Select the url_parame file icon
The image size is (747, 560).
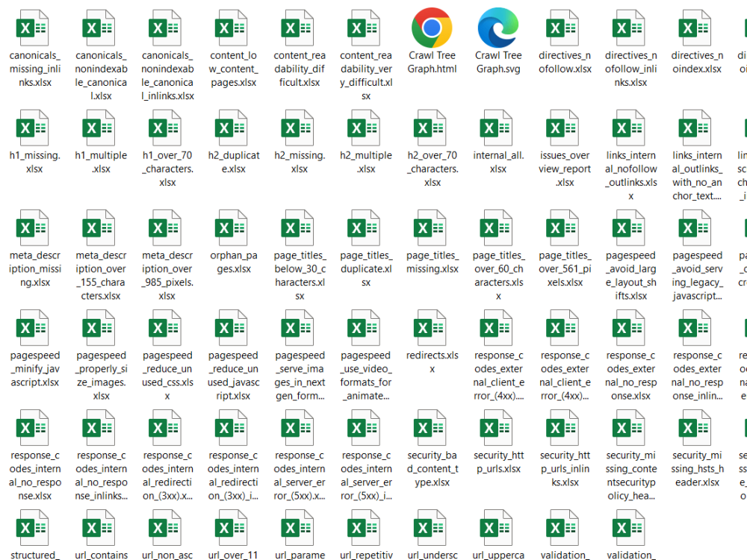coord(298,528)
